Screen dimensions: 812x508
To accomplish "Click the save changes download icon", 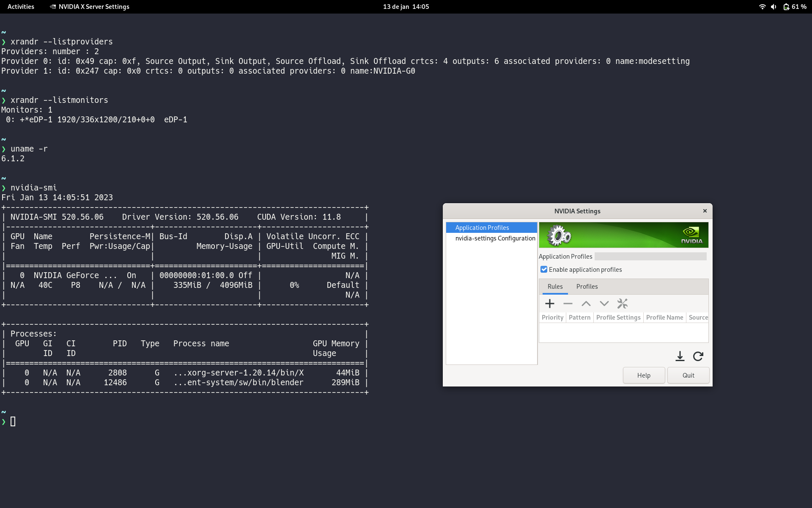I will click(680, 356).
